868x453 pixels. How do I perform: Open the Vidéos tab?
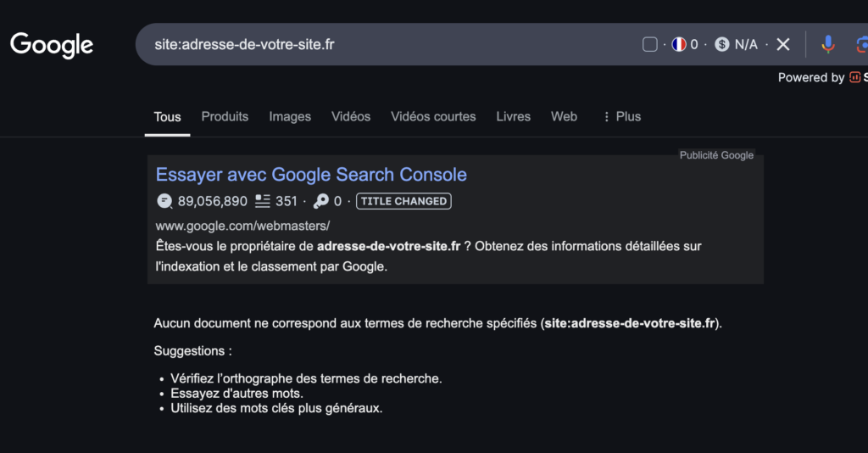pyautogui.click(x=351, y=116)
